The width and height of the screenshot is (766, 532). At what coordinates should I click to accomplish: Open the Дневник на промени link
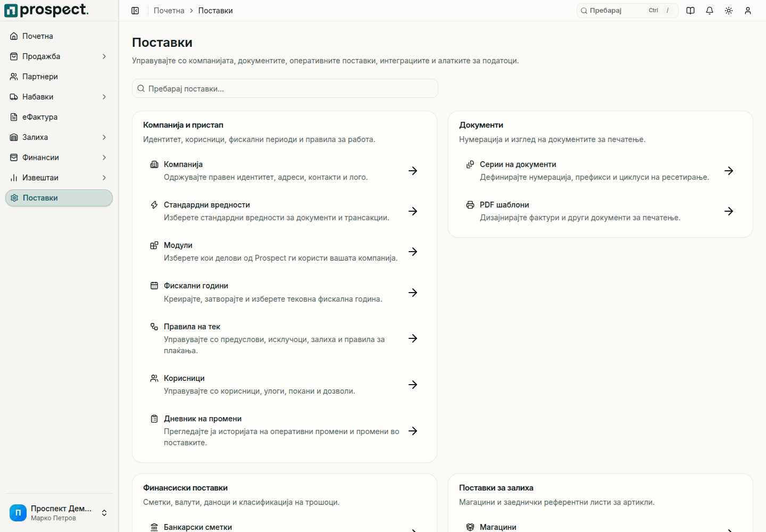pyautogui.click(x=285, y=431)
